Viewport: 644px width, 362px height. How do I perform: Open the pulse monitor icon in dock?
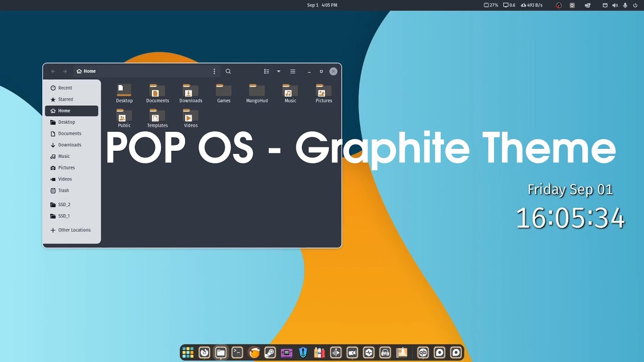click(369, 352)
